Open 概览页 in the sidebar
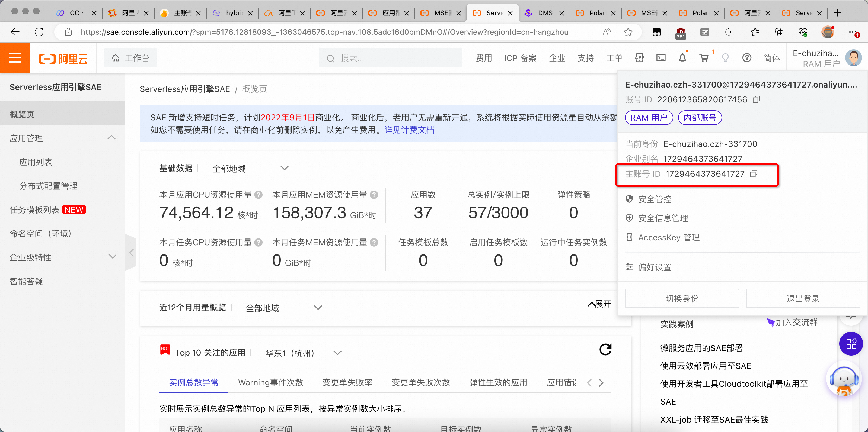Image resolution: width=868 pixels, height=432 pixels. [x=63, y=114]
